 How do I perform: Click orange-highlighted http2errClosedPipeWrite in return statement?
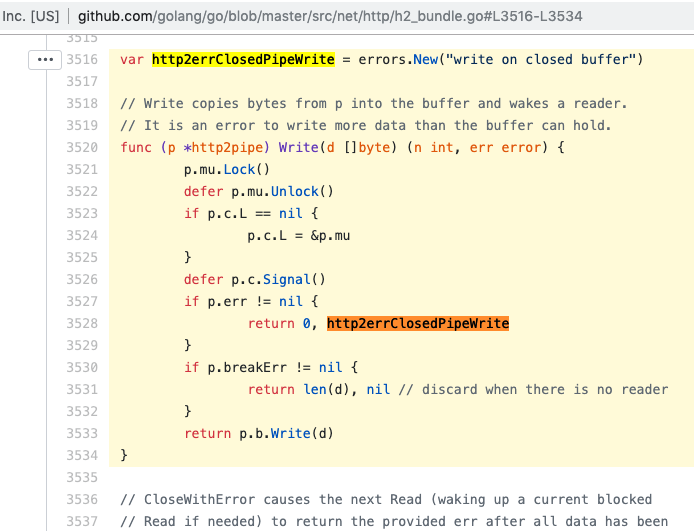click(418, 323)
